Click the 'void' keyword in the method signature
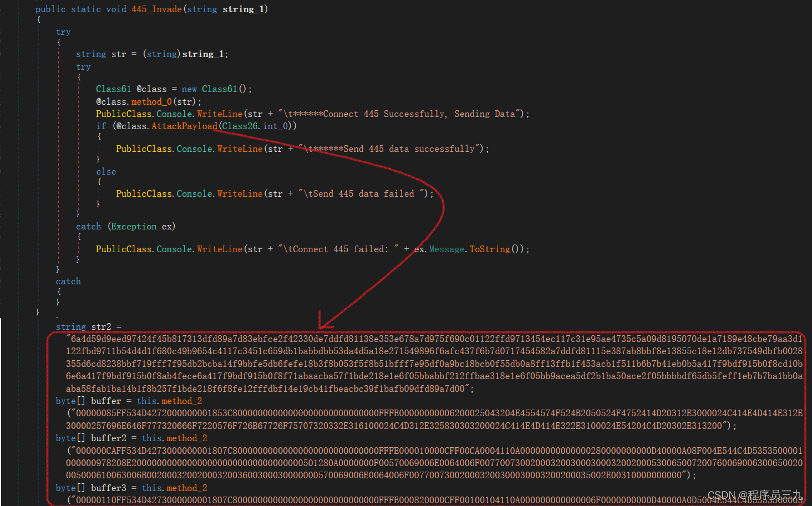Image resolution: width=812 pixels, height=506 pixels. click(116, 9)
